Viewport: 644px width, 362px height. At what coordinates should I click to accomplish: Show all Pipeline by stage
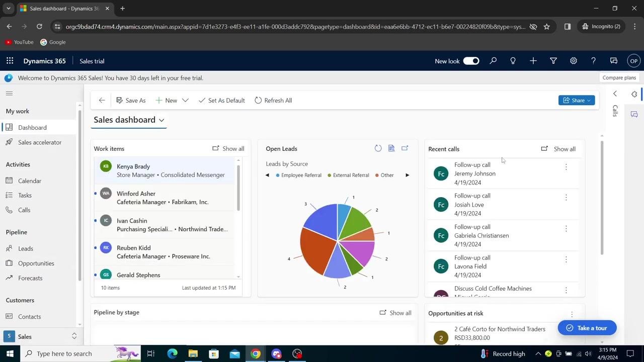click(395, 313)
